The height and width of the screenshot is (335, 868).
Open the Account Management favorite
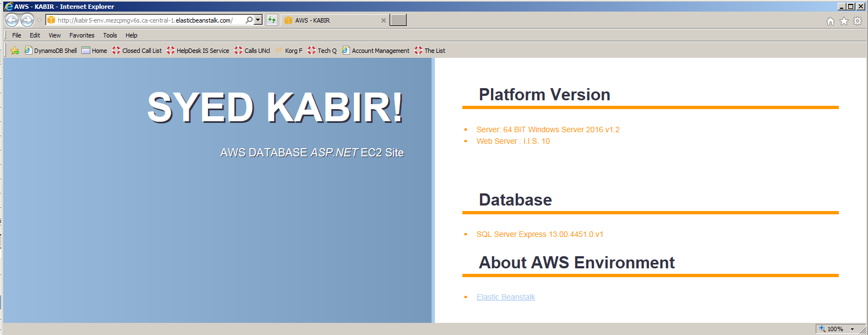[x=375, y=51]
